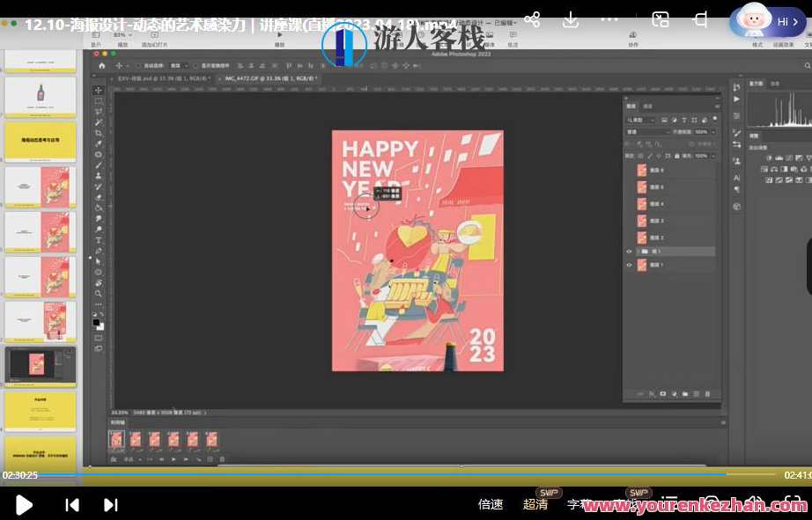Click the Photoshop Home icon in the options bar
The width and height of the screenshot is (812, 520).
pyautogui.click(x=101, y=66)
